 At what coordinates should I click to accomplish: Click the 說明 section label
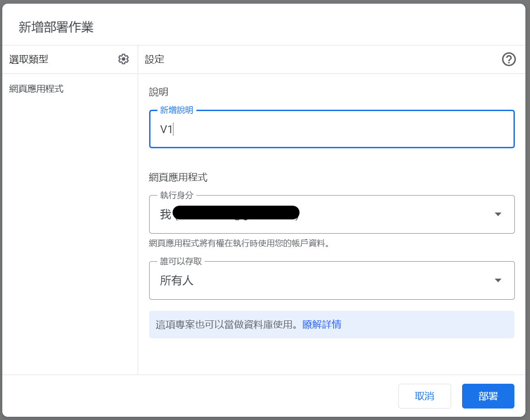coord(159,92)
